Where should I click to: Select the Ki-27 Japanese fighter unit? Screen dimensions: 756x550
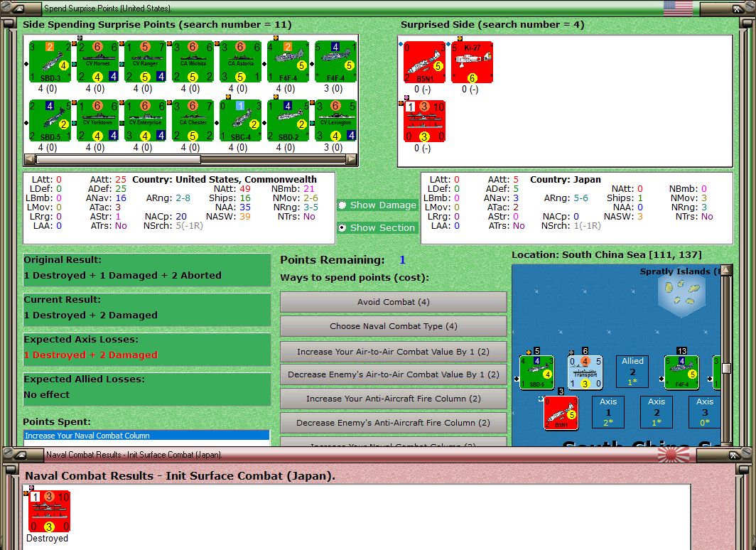(x=472, y=63)
